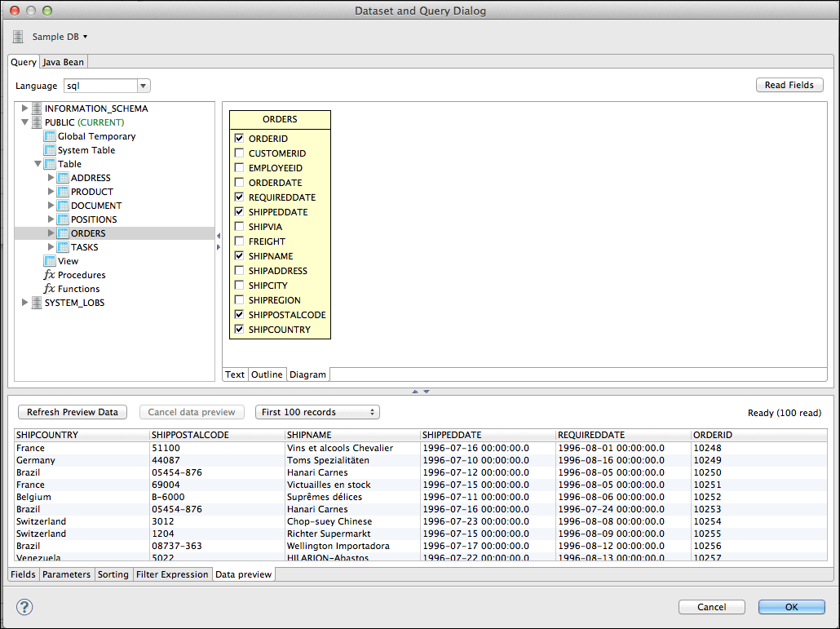The width and height of the screenshot is (840, 629).
Task: Click the ADDRESS table icon
Action: (x=63, y=178)
